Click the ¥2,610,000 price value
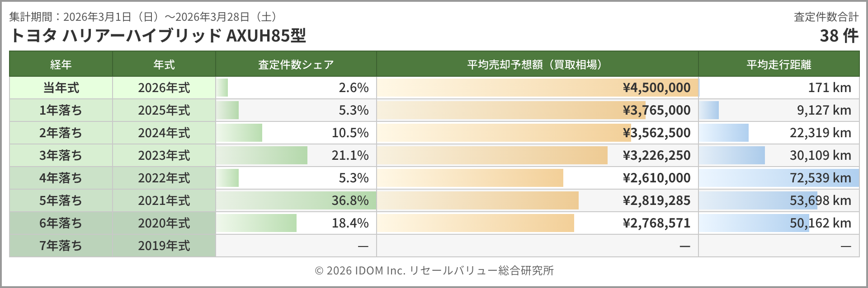868x288 pixels. (x=656, y=178)
